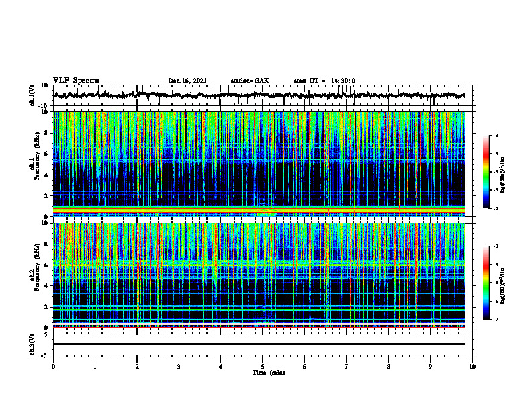
Task: Click time axis tick label "8"
Action: click(388, 367)
